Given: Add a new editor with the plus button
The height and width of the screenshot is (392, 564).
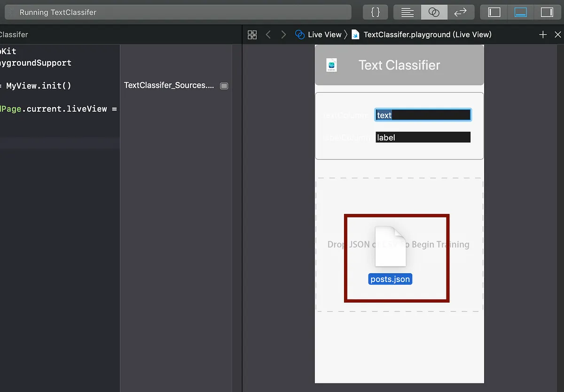Looking at the screenshot, I should (x=543, y=34).
